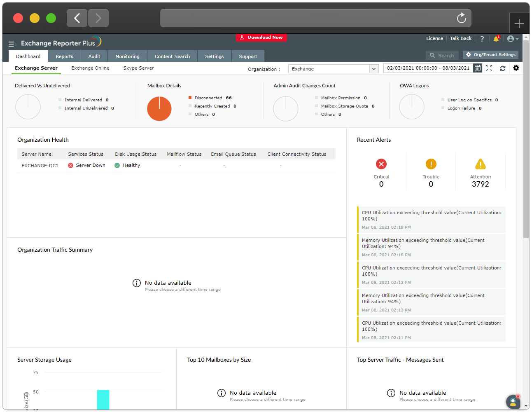Open the notifications bell icon

click(496, 39)
